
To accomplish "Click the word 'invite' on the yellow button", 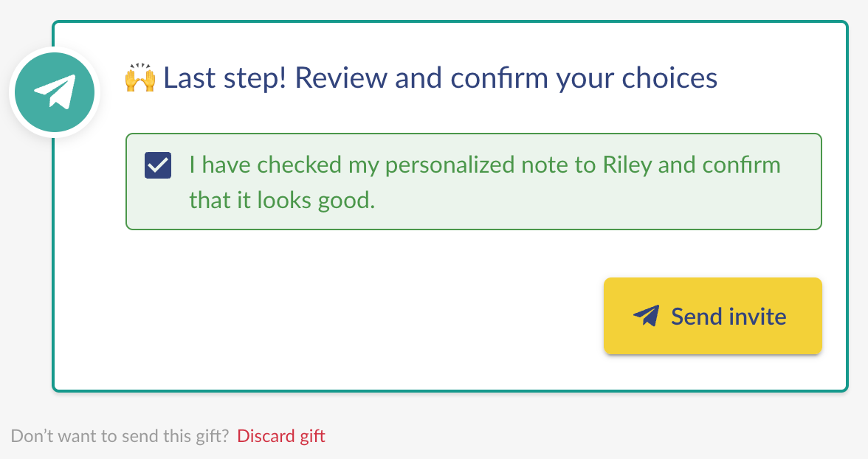I will pyautogui.click(x=758, y=317).
